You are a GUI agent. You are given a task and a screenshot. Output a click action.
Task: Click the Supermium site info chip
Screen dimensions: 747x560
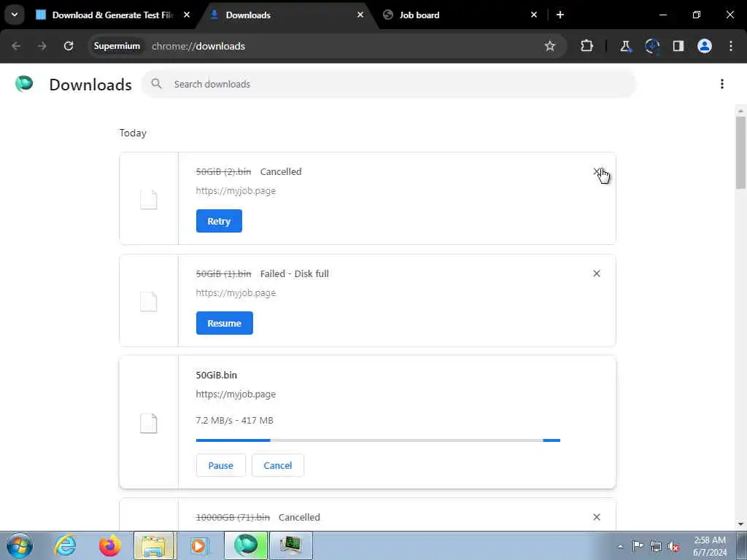point(117,46)
